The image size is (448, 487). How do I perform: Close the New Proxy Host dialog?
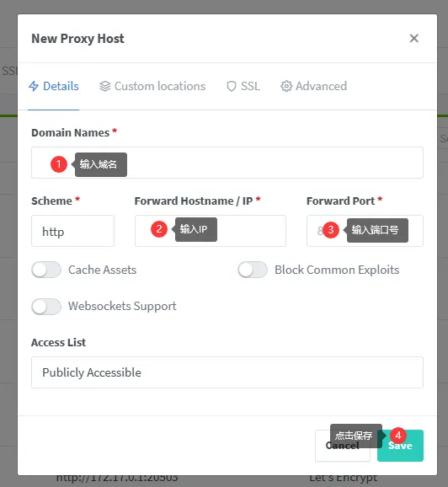tap(413, 38)
